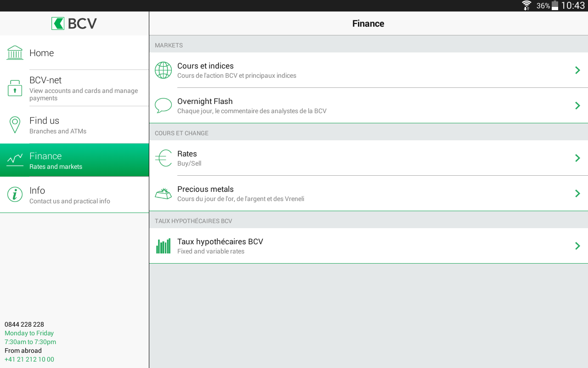Select Find us in the sidebar
Viewport: 588px width, 368px height.
click(x=74, y=125)
